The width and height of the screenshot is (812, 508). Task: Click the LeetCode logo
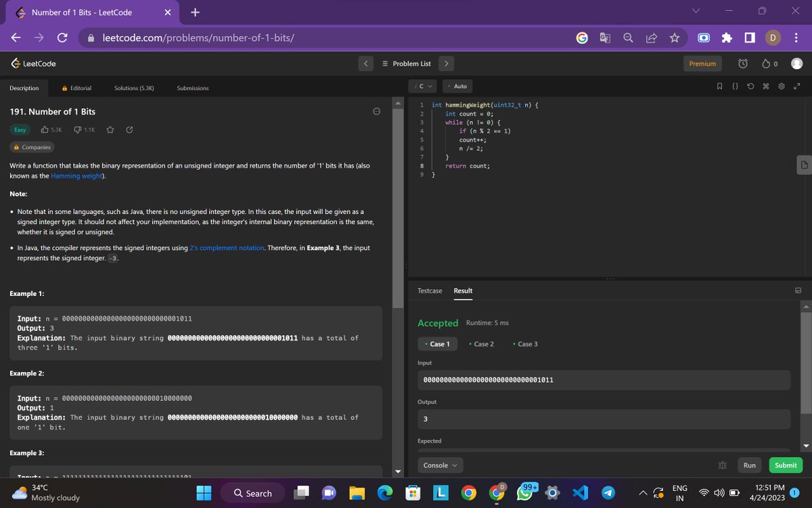[33, 64]
